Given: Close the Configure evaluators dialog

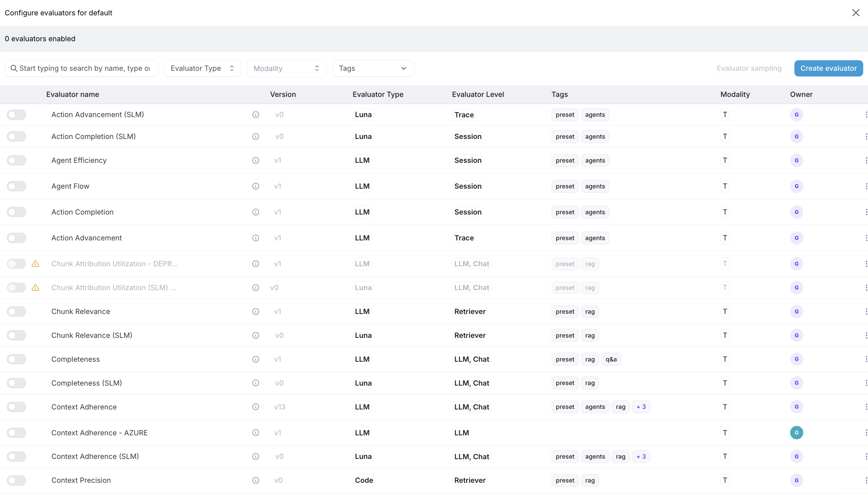Looking at the screenshot, I should 856,13.
